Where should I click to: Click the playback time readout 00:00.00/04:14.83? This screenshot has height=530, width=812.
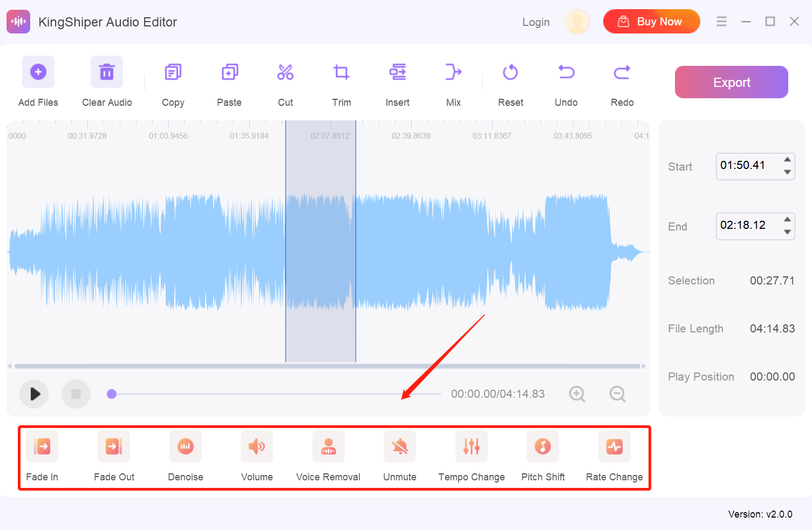[498, 394]
